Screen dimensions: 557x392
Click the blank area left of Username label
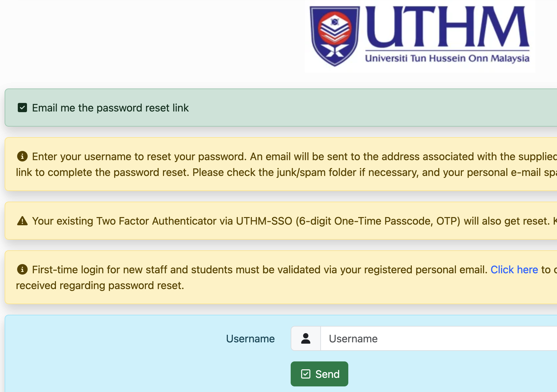pos(115,339)
